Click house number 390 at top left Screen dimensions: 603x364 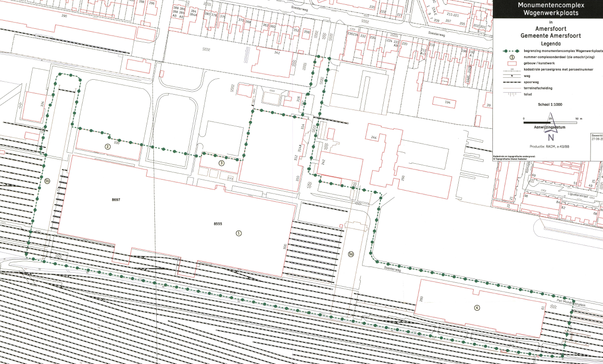tap(64, 16)
